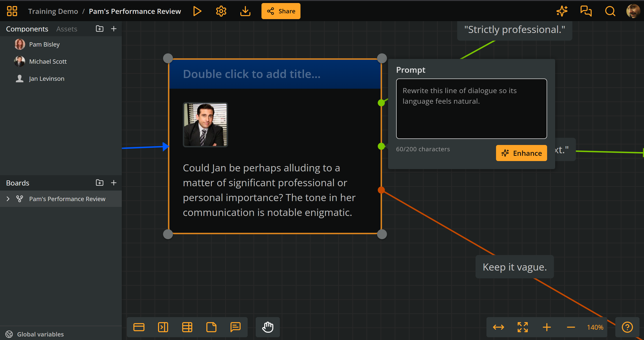
Task: Open the AI sparkle assistant icon
Action: pos(562,11)
